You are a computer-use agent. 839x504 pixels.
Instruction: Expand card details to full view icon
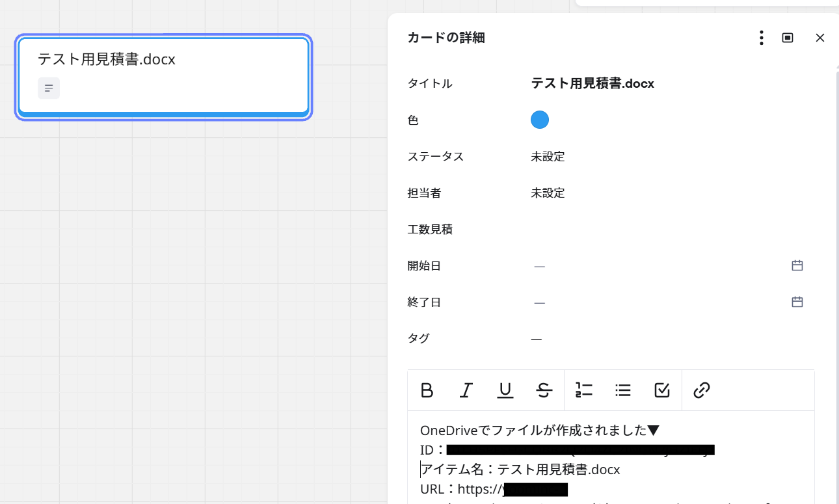click(x=788, y=38)
